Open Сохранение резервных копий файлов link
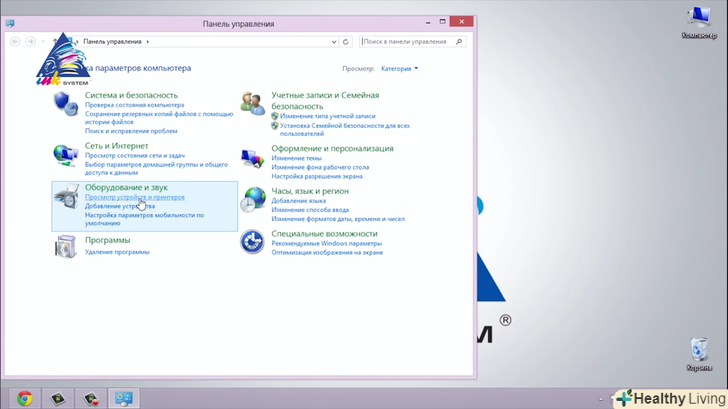 159,118
